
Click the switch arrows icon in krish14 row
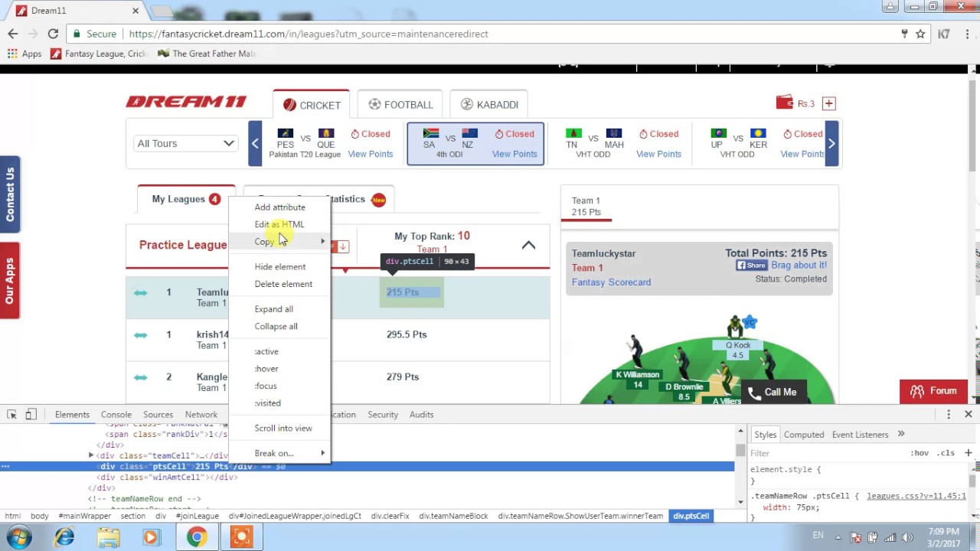coord(140,334)
